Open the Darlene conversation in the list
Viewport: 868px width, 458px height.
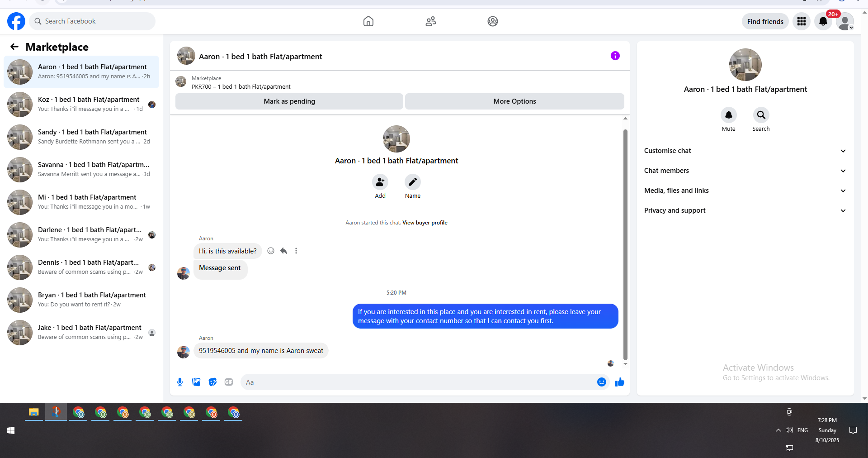[81, 235]
